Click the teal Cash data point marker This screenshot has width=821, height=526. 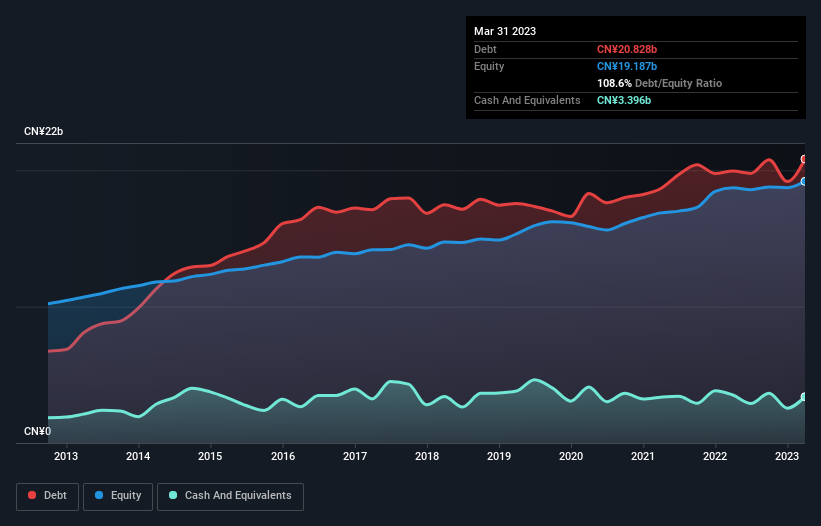pos(804,397)
